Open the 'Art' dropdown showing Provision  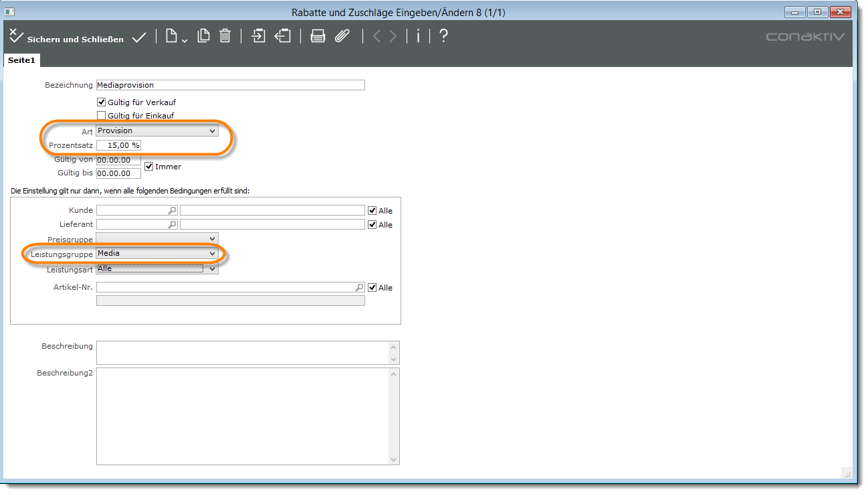157,131
